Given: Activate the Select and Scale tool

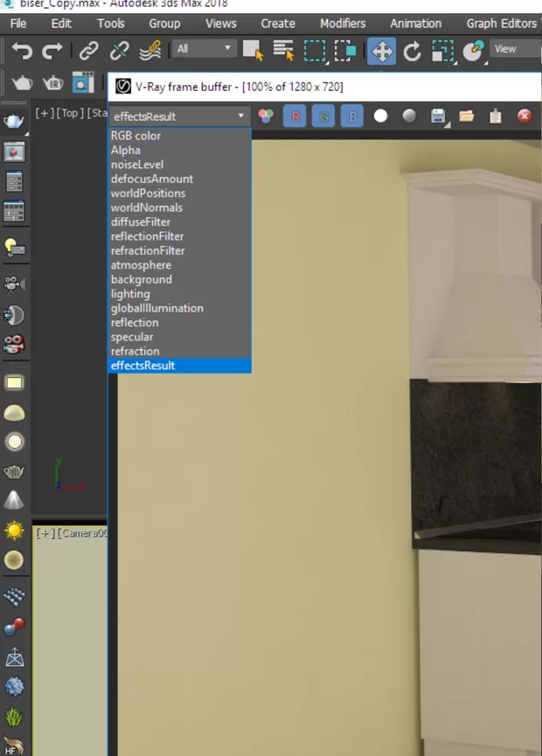Looking at the screenshot, I should pyautogui.click(x=442, y=51).
